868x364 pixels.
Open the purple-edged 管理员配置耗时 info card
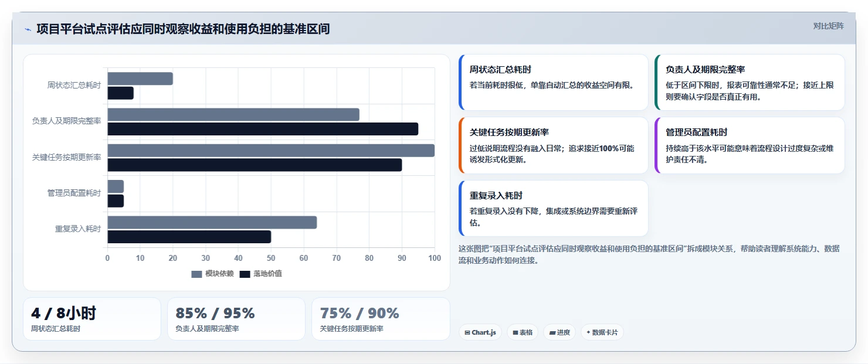[750, 145]
